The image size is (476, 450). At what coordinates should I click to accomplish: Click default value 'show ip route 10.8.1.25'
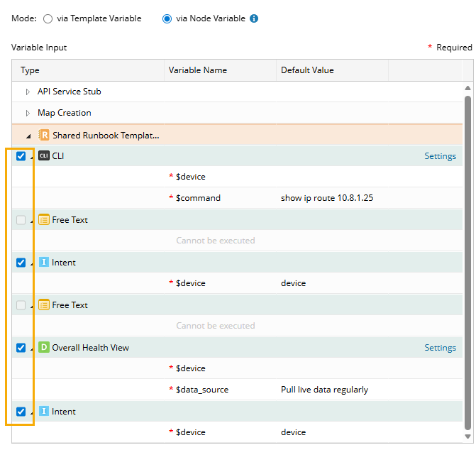[327, 198]
